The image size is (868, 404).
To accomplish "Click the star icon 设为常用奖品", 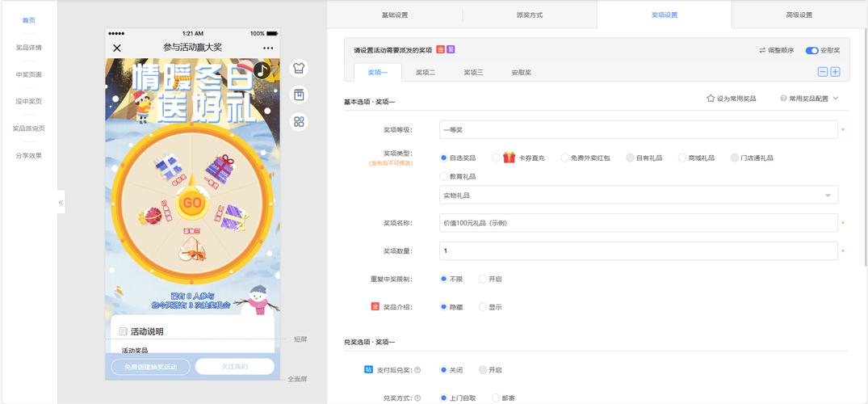I will pos(711,98).
